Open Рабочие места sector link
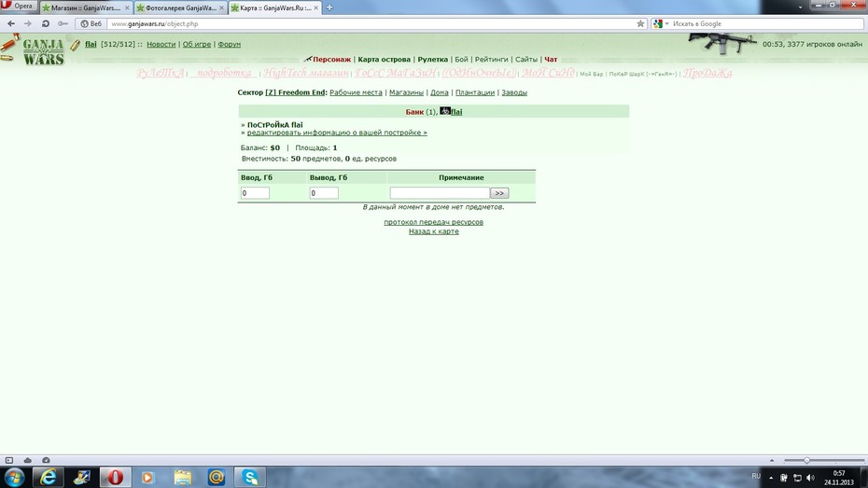The width and height of the screenshot is (868, 488). tap(356, 92)
